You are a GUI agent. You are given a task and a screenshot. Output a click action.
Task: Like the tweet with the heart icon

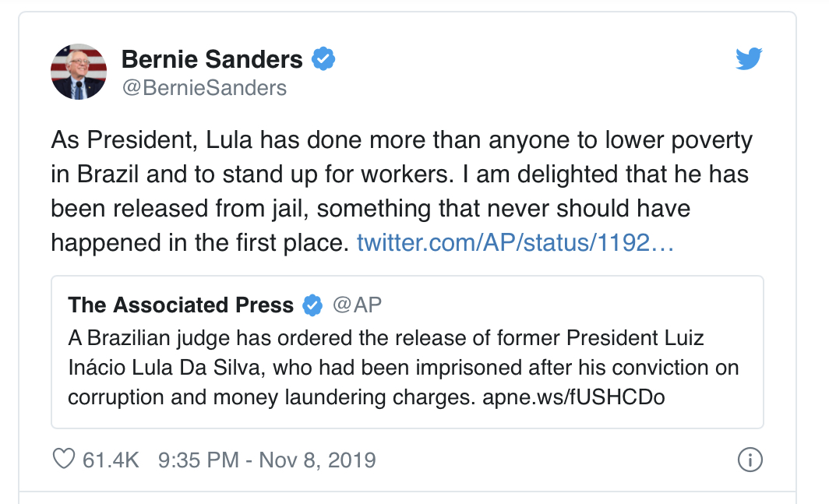pos(63,460)
